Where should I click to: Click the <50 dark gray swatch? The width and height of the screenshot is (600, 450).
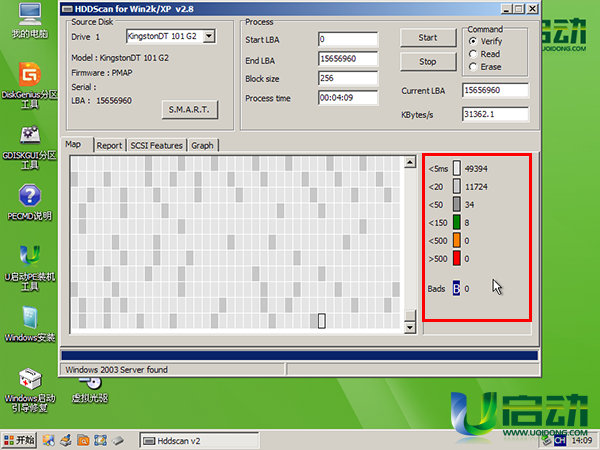tap(457, 204)
